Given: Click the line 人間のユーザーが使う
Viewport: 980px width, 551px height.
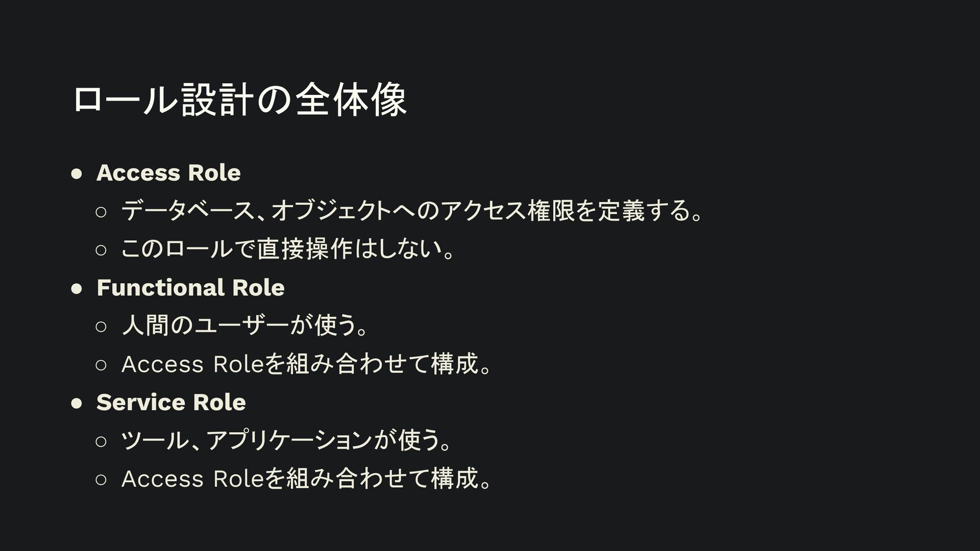Looking at the screenshot, I should tap(244, 325).
